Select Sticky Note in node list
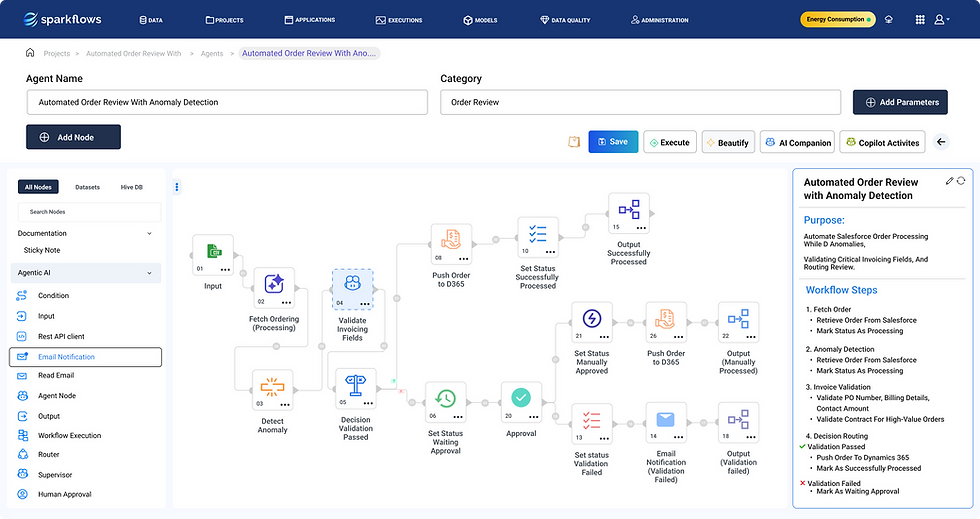The height and width of the screenshot is (519, 980). (x=42, y=250)
